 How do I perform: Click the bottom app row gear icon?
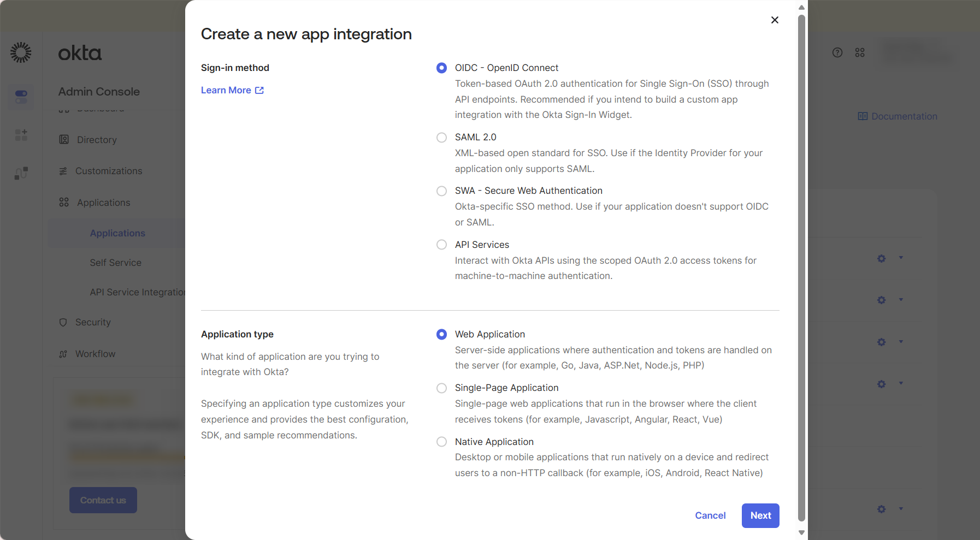(x=881, y=509)
